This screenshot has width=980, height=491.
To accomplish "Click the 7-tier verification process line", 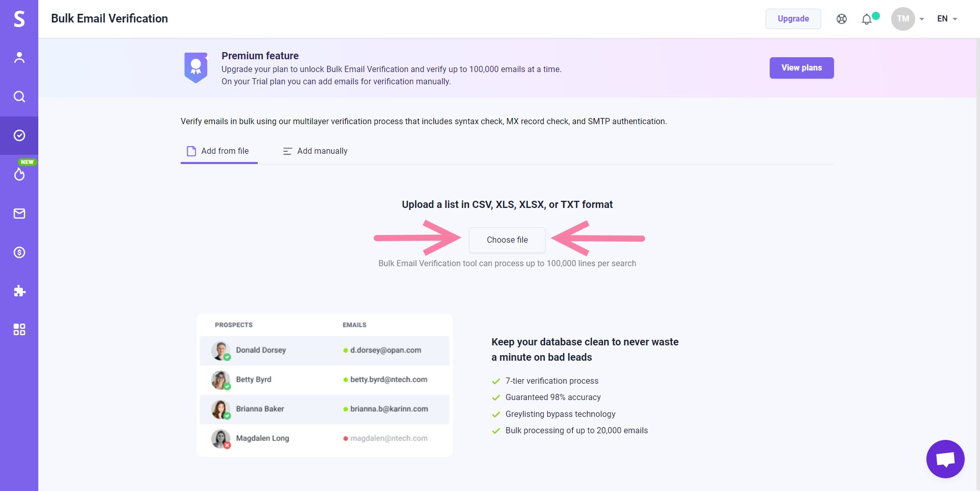I will pos(552,381).
